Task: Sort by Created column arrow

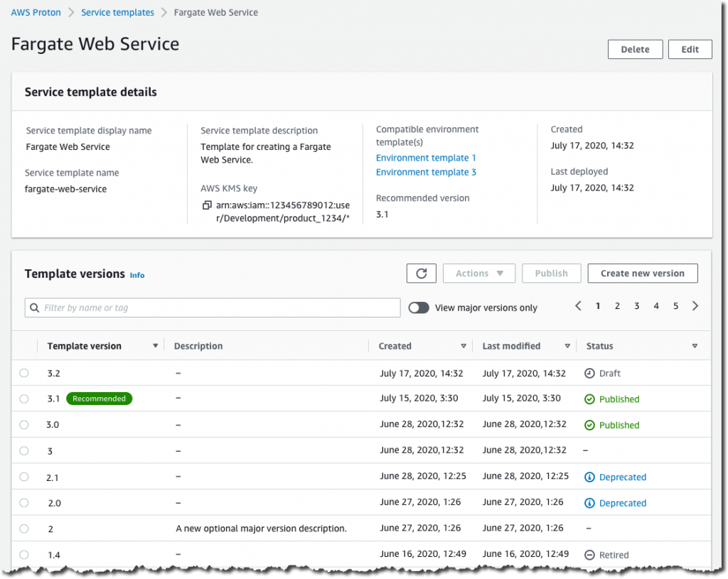Action: pos(464,346)
